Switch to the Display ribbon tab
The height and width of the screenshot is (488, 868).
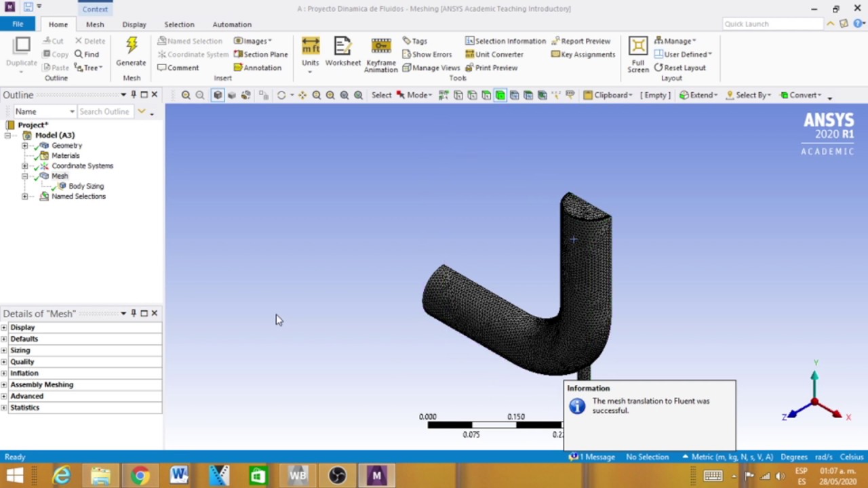click(134, 24)
